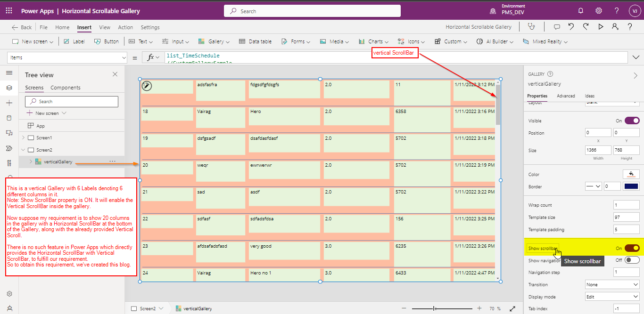Open the Action tab
The image size is (644, 314).
pyautogui.click(x=125, y=27)
